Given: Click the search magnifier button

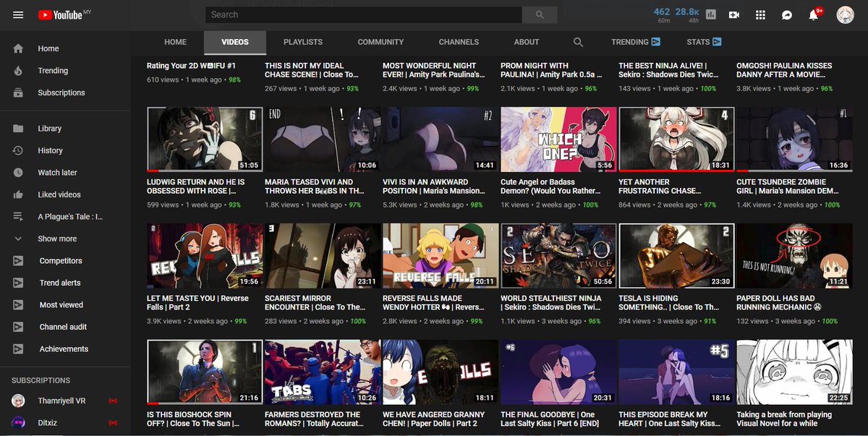Looking at the screenshot, I should [540, 14].
